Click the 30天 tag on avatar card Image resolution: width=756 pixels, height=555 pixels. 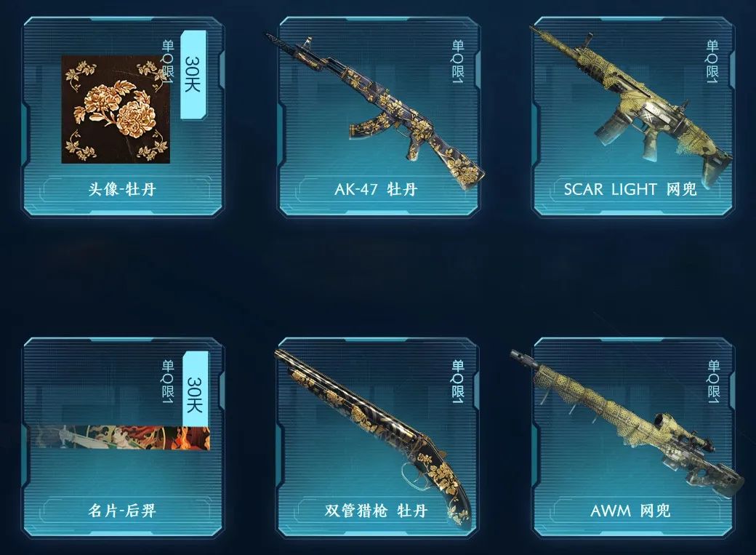pyautogui.click(x=193, y=74)
